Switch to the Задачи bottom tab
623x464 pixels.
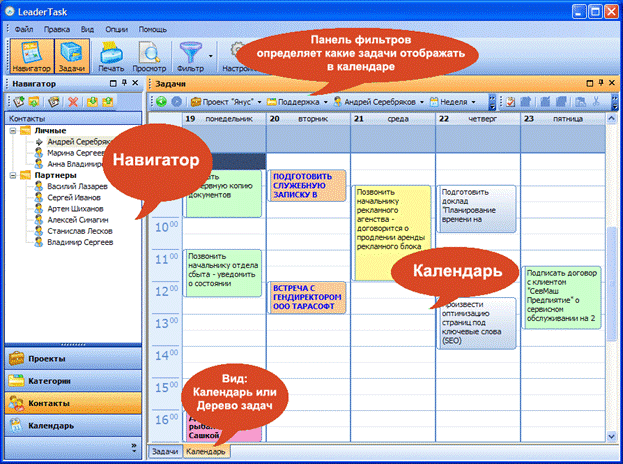[163, 452]
